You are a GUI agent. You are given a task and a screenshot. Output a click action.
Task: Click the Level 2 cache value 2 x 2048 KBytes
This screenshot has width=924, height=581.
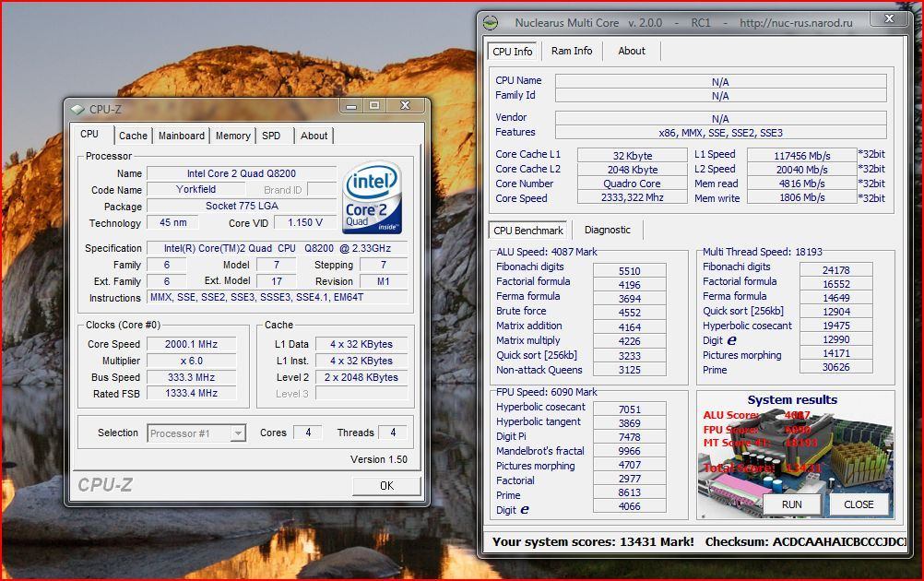(361, 377)
